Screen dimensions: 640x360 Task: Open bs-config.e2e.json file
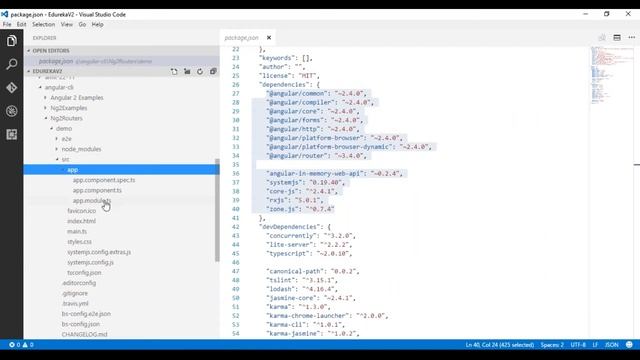pos(86,313)
